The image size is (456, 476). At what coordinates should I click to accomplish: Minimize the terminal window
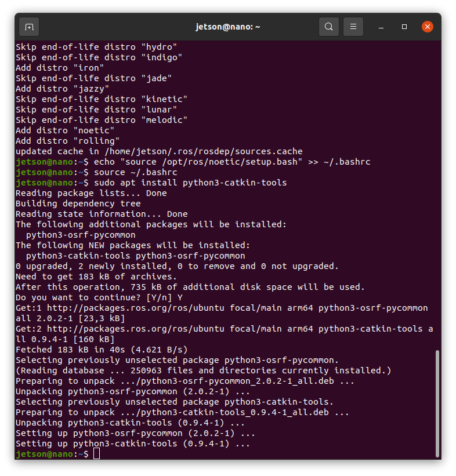pyautogui.click(x=381, y=27)
